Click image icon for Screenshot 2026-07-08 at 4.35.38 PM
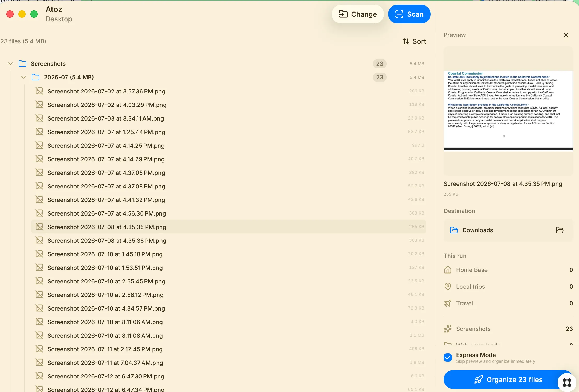579x392 pixels. click(x=39, y=240)
